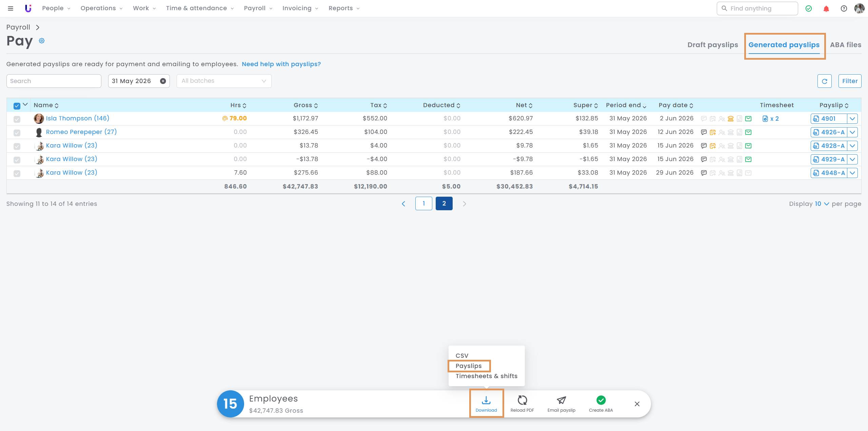
Task: Switch to Draft payslips tab
Action: click(713, 45)
